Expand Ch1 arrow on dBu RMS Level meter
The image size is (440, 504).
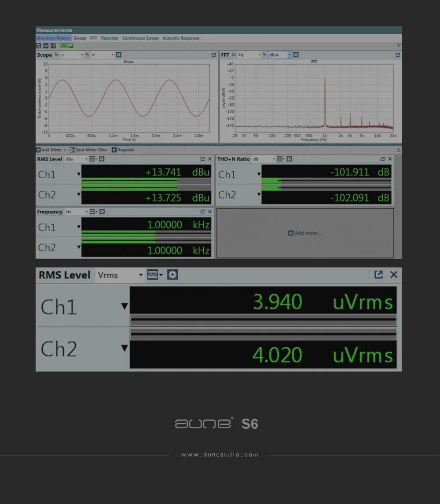[x=78, y=174]
